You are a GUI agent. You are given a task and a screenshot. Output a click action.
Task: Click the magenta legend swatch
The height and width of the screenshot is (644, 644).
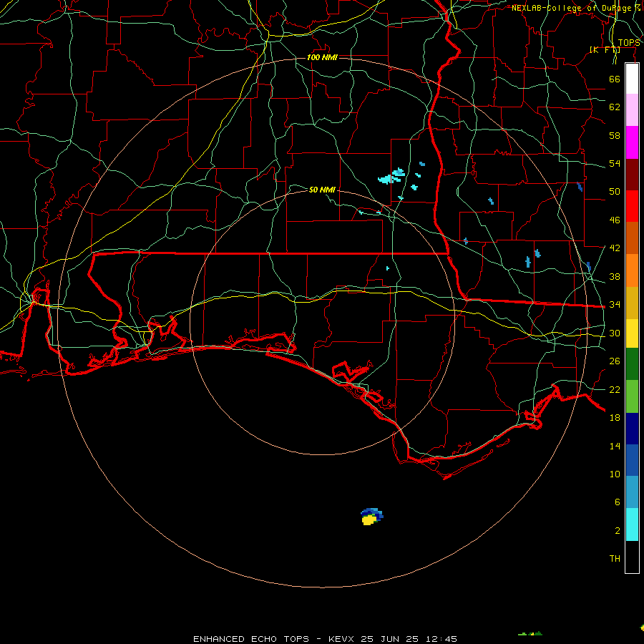click(x=632, y=142)
